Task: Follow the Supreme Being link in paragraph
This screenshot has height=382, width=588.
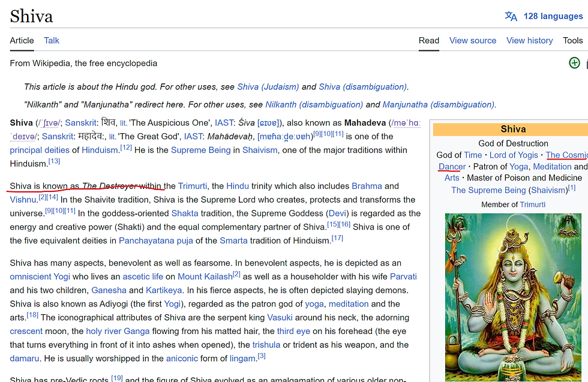Action: (200, 151)
